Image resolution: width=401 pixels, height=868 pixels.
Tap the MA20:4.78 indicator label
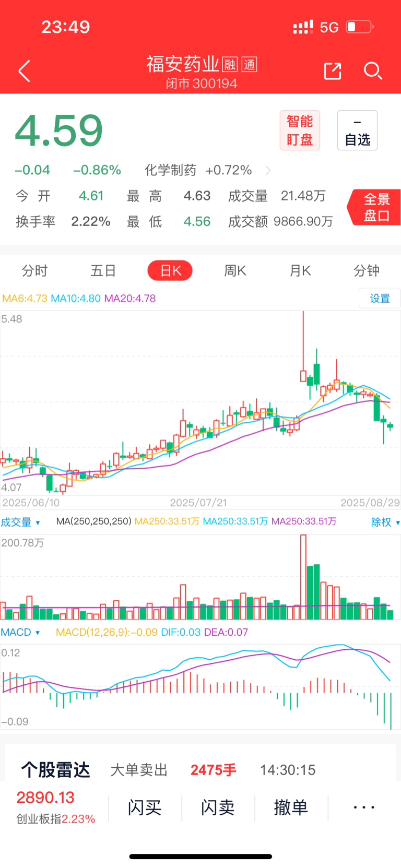click(x=130, y=299)
